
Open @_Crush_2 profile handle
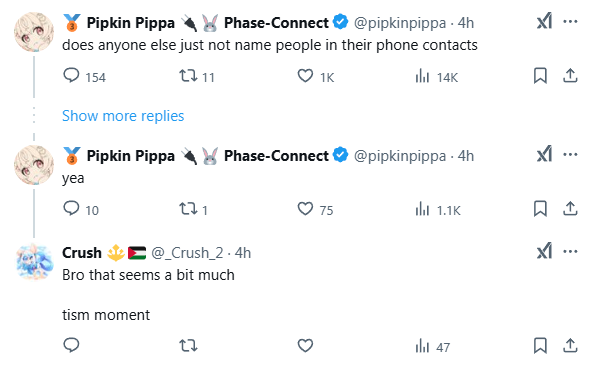point(187,253)
